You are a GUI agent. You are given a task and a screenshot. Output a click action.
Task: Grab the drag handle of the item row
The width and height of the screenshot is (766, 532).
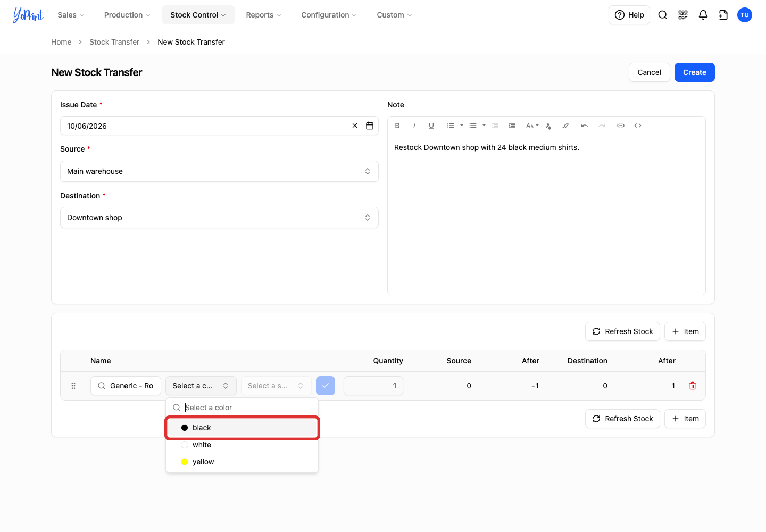73,386
